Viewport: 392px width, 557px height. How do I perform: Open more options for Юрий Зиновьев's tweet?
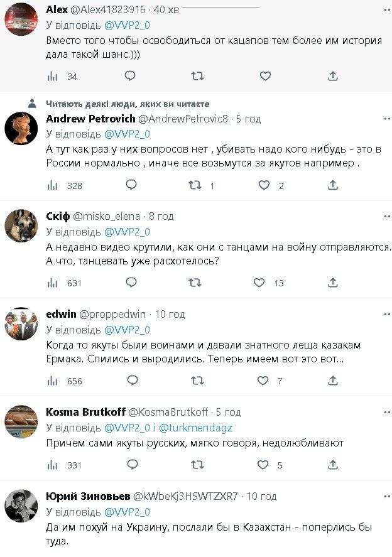pyautogui.click(x=384, y=495)
